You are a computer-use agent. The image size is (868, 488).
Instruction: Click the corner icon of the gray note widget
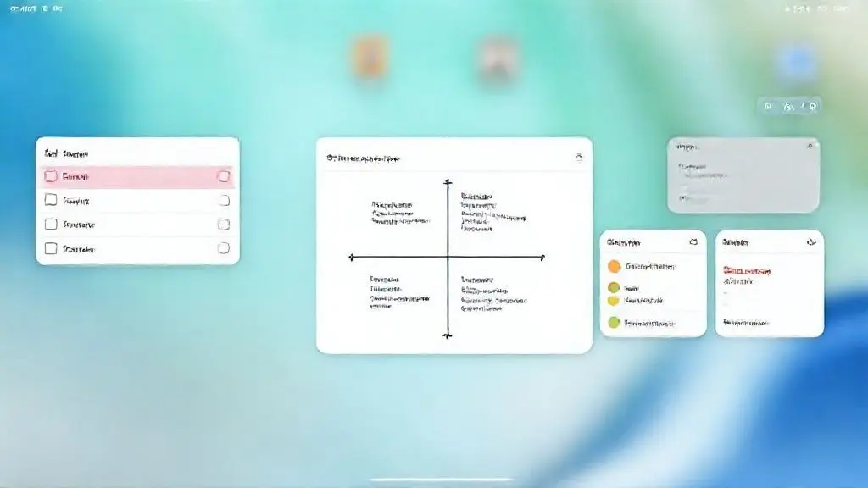click(x=809, y=147)
